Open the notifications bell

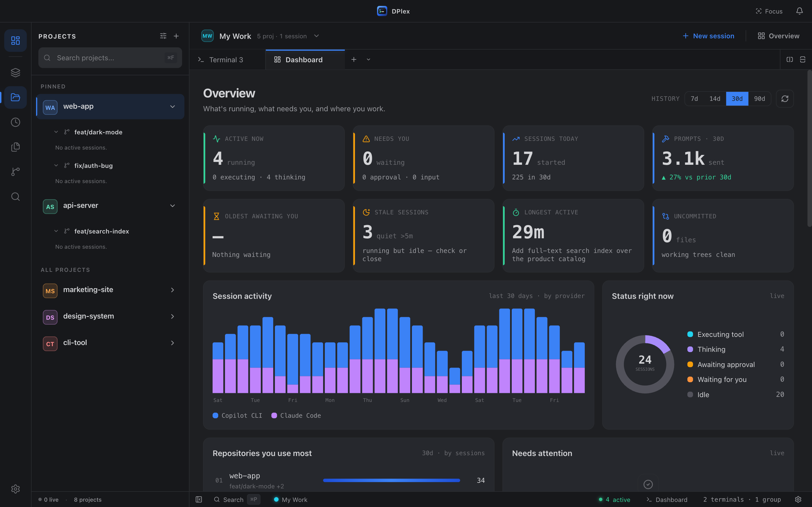coord(799,11)
